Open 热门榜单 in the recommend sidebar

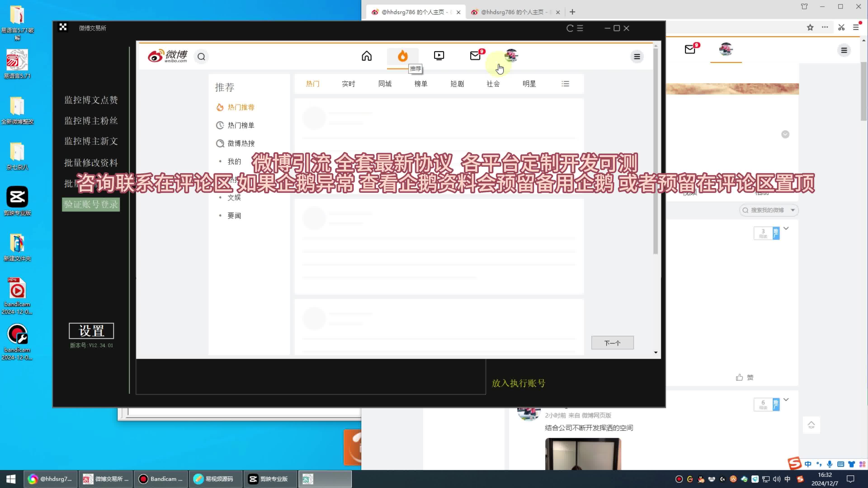(x=236, y=125)
